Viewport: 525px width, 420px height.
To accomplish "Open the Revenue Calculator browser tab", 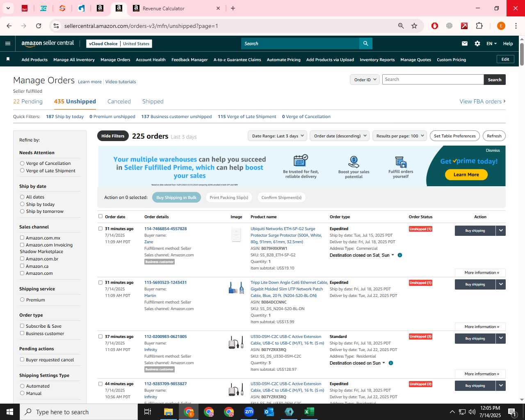I will (x=176, y=8).
